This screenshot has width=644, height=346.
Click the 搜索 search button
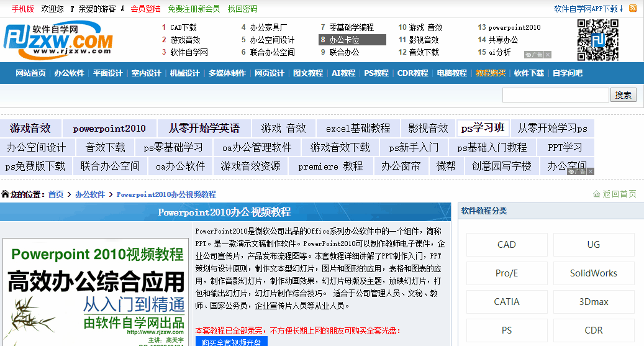[x=623, y=95]
